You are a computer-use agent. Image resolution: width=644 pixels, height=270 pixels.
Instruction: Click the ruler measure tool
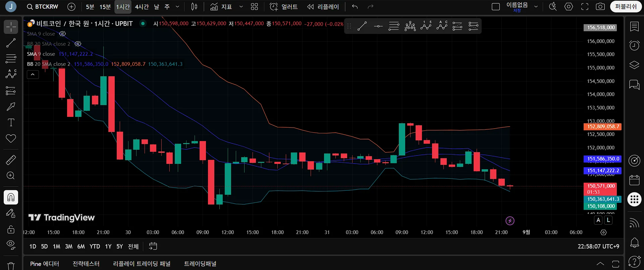(x=11, y=160)
